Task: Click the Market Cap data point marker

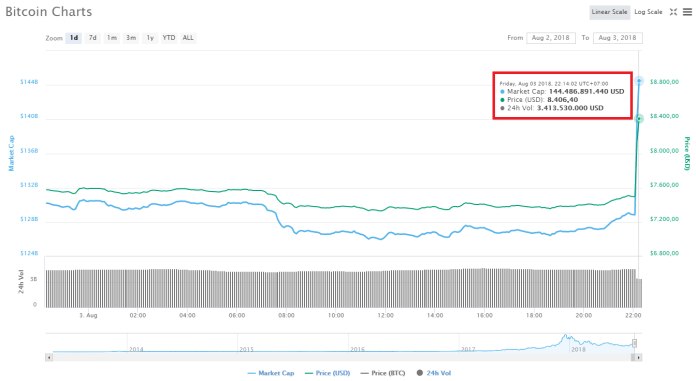Action: tap(639, 81)
